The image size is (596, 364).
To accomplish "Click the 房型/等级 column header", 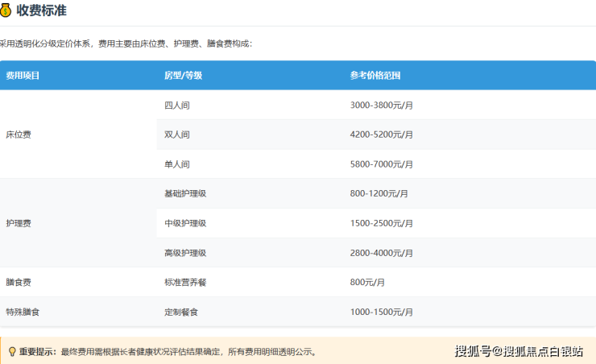I will [x=183, y=76].
